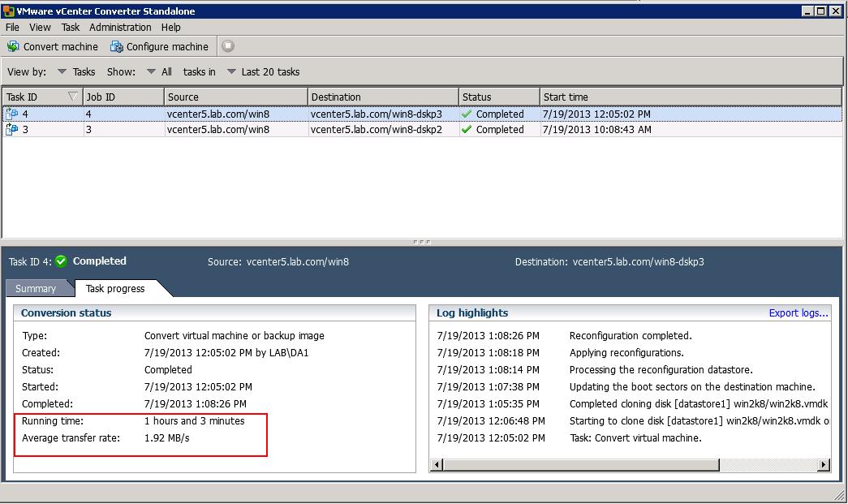Screen dimensions: 848x504
Task: Select destination vcenter5.lab.com/win8-dskp2 cell
Action: click(384, 130)
